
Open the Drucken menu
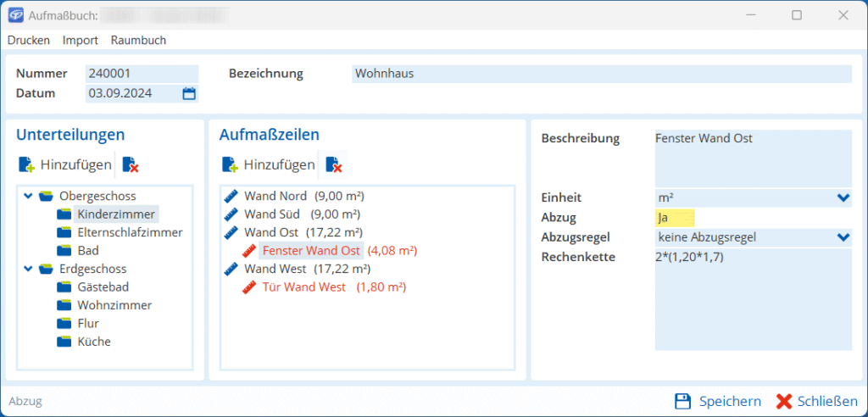29,40
